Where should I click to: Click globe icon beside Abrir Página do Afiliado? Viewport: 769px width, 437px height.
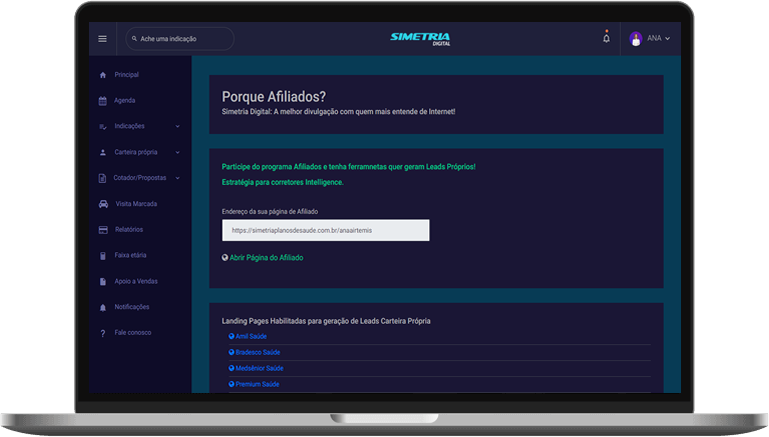tap(225, 257)
